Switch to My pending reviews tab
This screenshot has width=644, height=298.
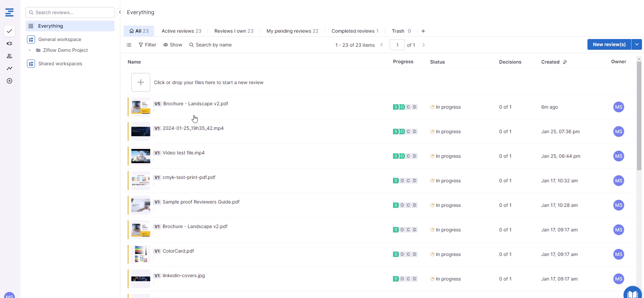[x=292, y=31]
